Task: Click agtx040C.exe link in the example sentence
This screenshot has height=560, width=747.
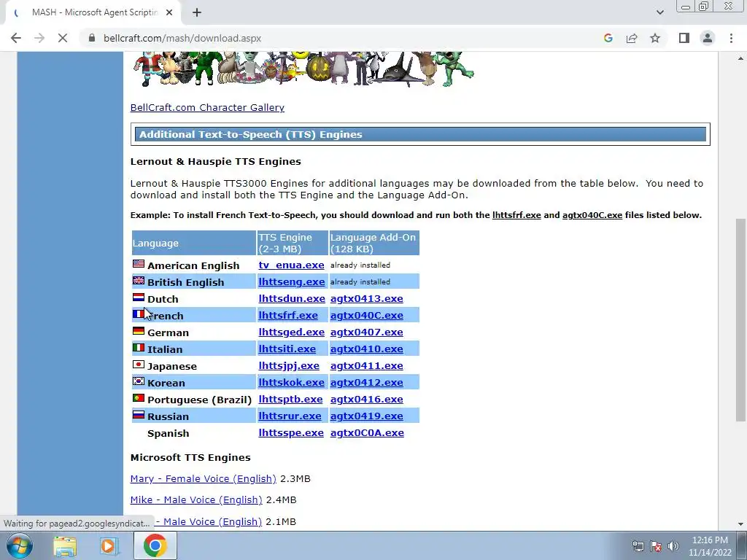Action: [x=592, y=215]
